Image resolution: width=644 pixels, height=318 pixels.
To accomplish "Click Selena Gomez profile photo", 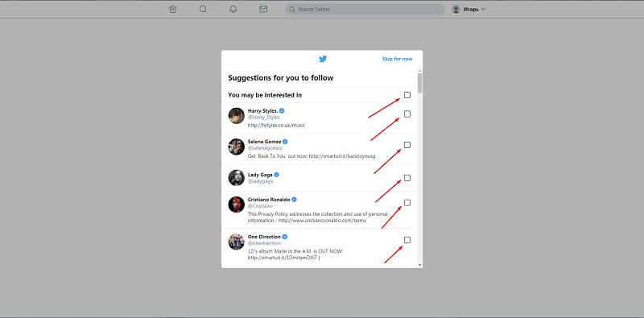I will (x=237, y=147).
